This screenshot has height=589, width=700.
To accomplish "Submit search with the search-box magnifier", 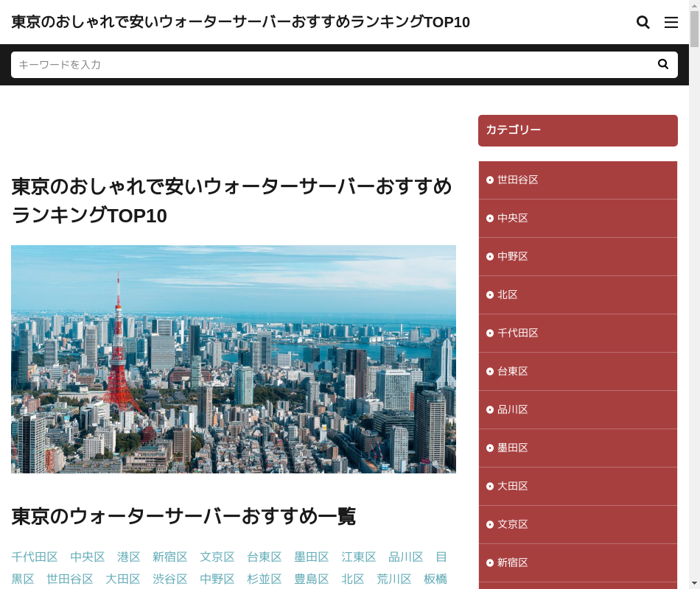I will [663, 64].
